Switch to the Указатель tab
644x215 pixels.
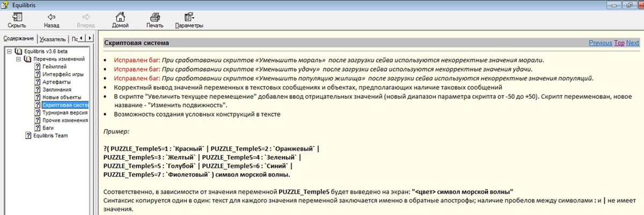click(x=52, y=39)
